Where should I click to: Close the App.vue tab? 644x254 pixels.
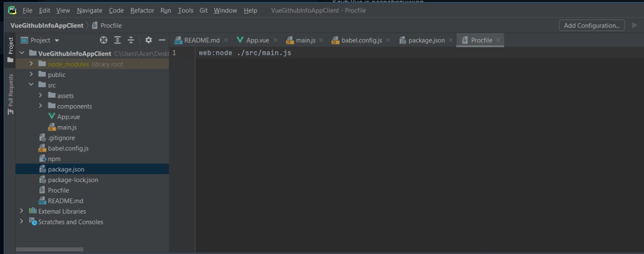(x=276, y=40)
